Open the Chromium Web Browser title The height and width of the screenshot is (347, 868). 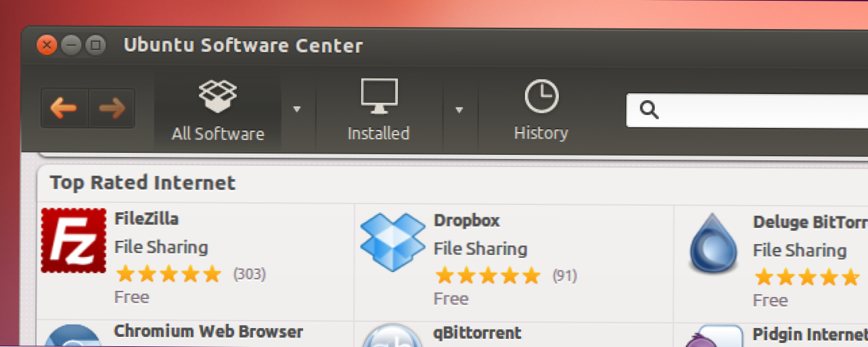coord(208,331)
